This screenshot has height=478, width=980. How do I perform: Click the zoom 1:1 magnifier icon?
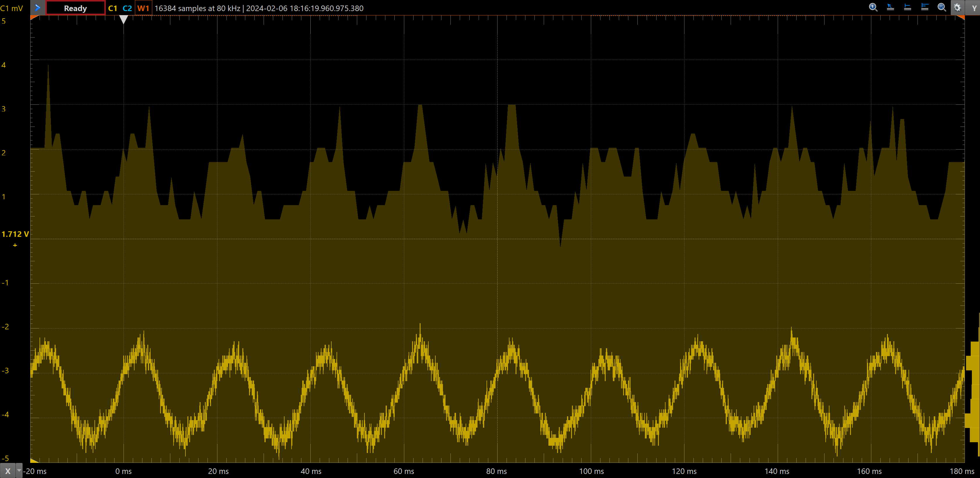(x=873, y=7)
